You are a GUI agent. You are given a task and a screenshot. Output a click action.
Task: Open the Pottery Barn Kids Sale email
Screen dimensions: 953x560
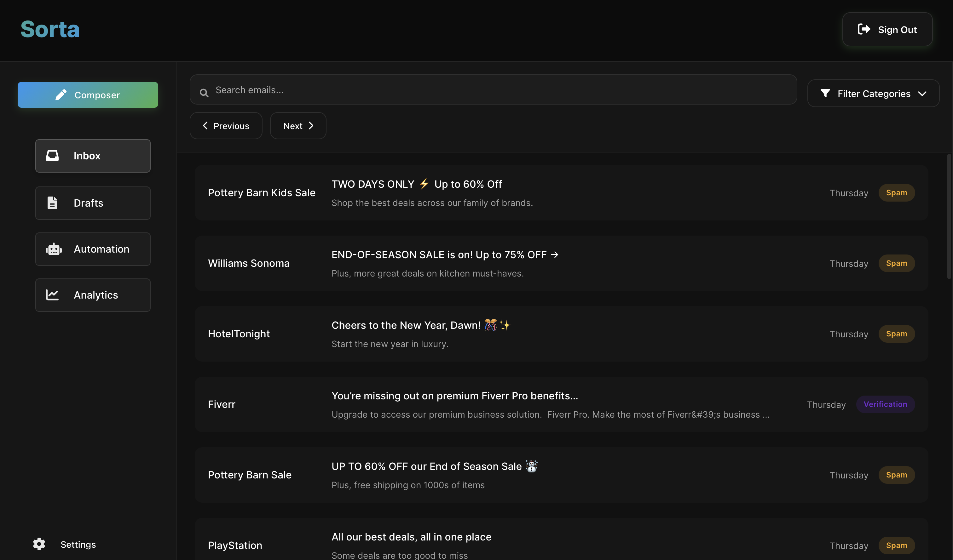coord(561,193)
